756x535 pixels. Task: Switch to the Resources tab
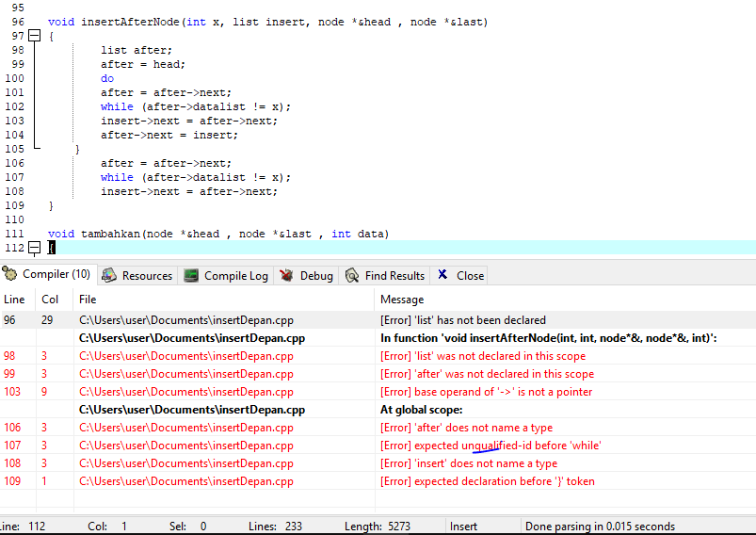tap(138, 275)
